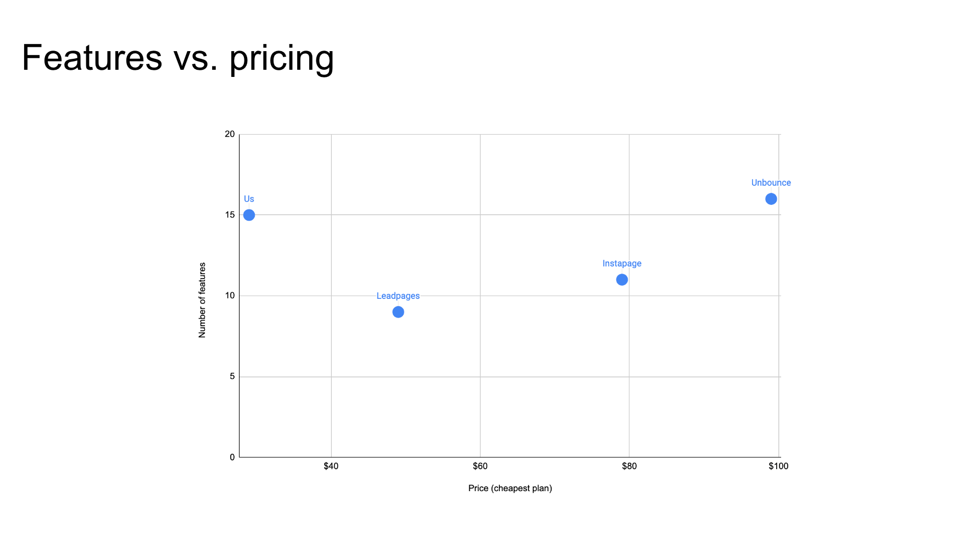Click the Instapage data point dot
This screenshot has width=980, height=534.
(x=622, y=280)
